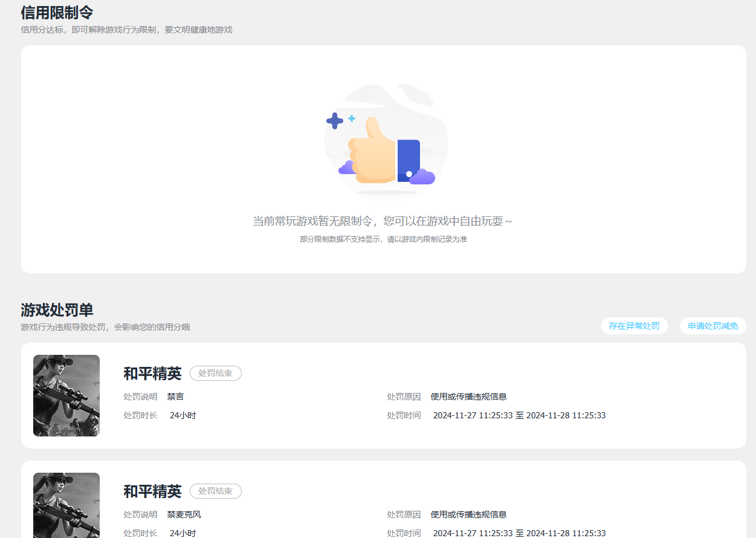The height and width of the screenshot is (538, 756).
Task: Click the penalty time range in the 禁麦克风 card
Action: point(519,533)
